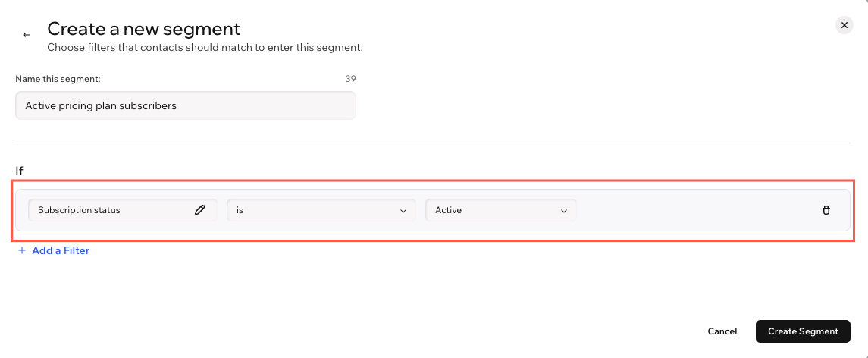Click the Cancel button
This screenshot has width=868, height=358.
click(722, 331)
